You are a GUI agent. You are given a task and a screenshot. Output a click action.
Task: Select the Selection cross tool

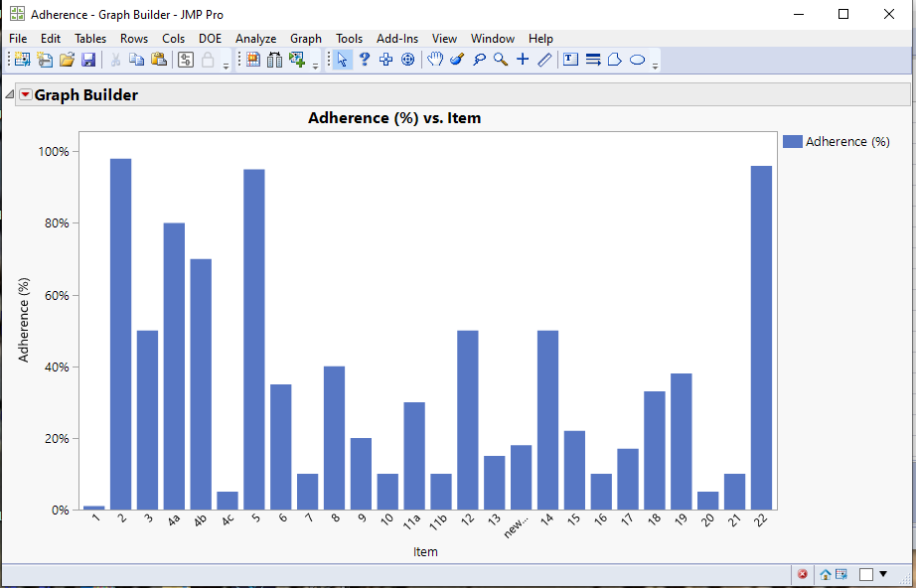point(385,60)
